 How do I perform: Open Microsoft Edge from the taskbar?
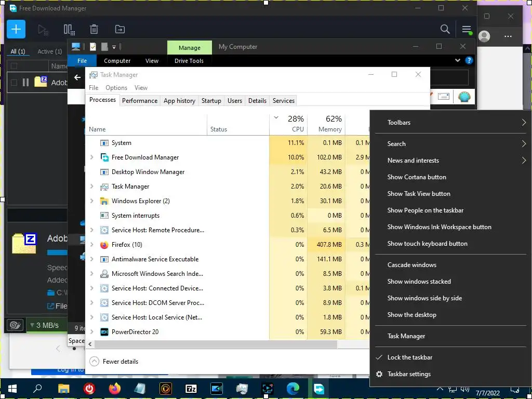coord(293,388)
